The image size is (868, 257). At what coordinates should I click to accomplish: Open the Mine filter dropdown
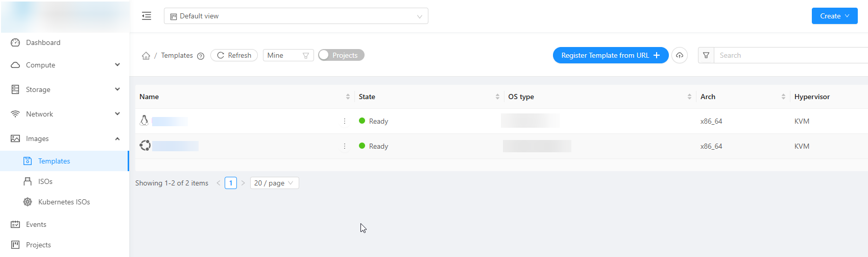(288, 55)
